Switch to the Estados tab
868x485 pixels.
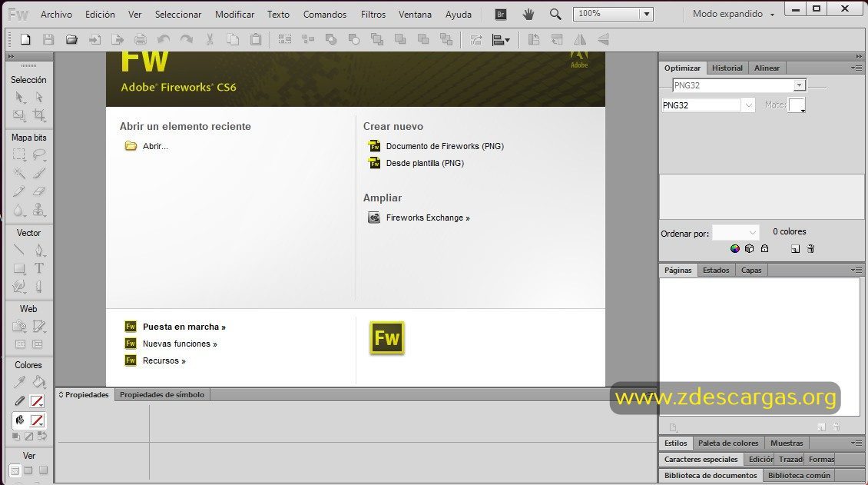pos(716,271)
